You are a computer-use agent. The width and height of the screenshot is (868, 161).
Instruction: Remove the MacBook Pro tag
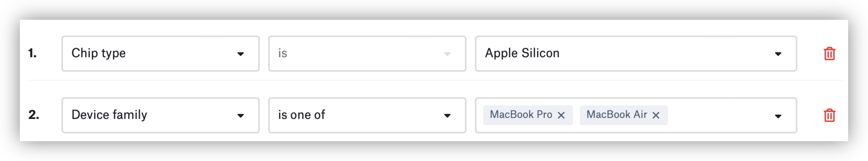561,115
